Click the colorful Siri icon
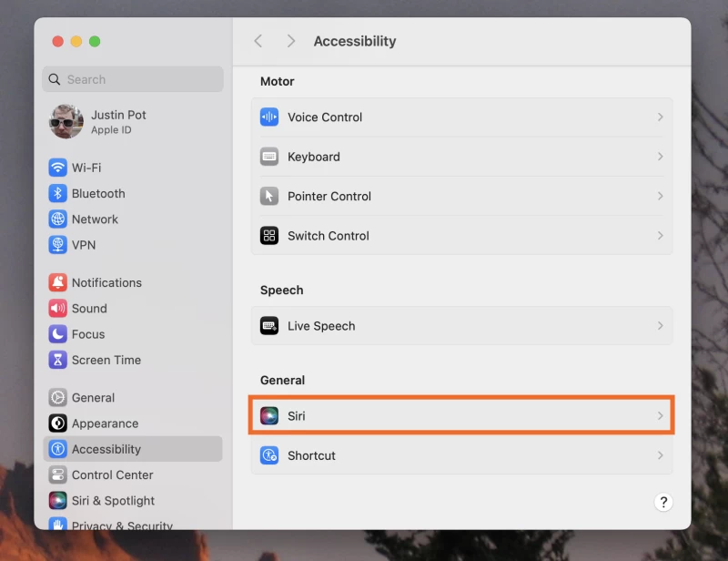This screenshot has width=728, height=561. coord(268,415)
